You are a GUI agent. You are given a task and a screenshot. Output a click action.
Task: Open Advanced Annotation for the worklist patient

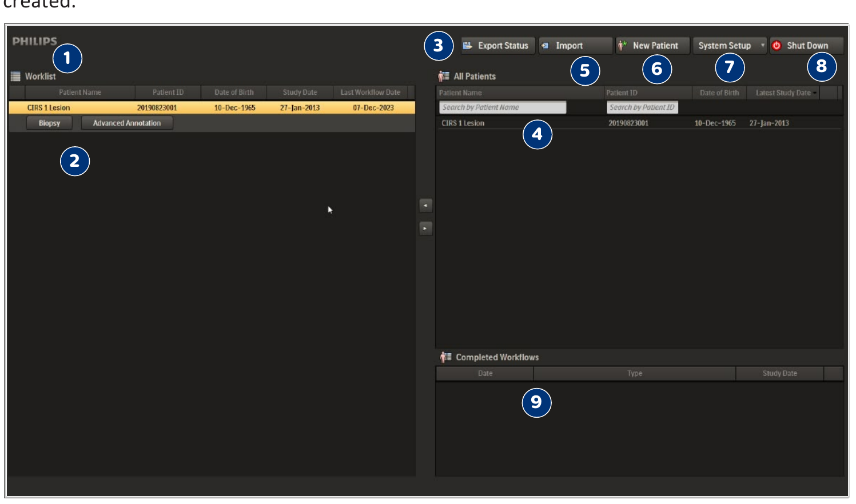tap(127, 123)
